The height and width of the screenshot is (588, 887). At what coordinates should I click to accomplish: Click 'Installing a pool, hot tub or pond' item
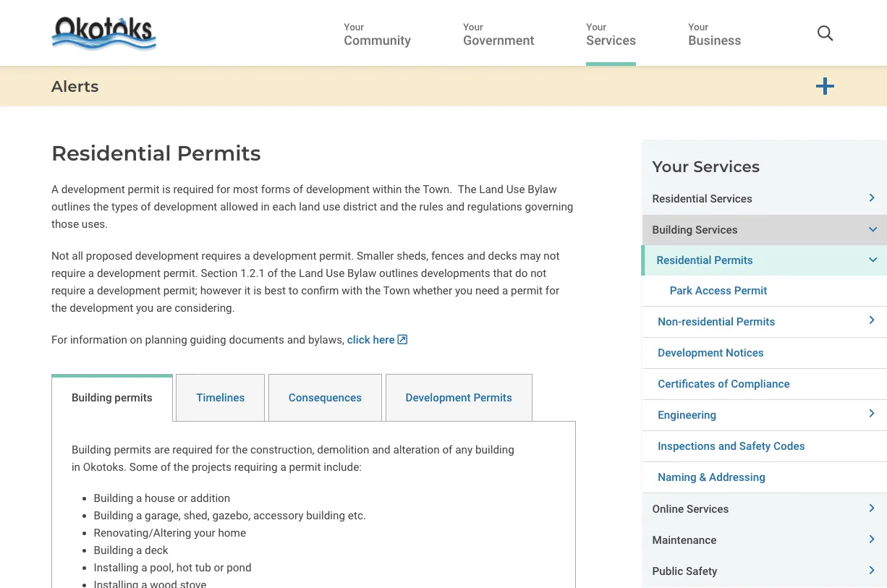(x=172, y=568)
